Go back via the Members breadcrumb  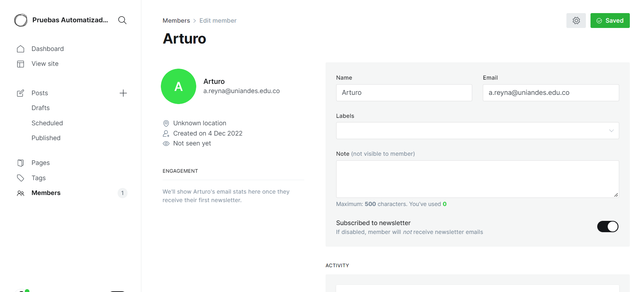point(176,20)
